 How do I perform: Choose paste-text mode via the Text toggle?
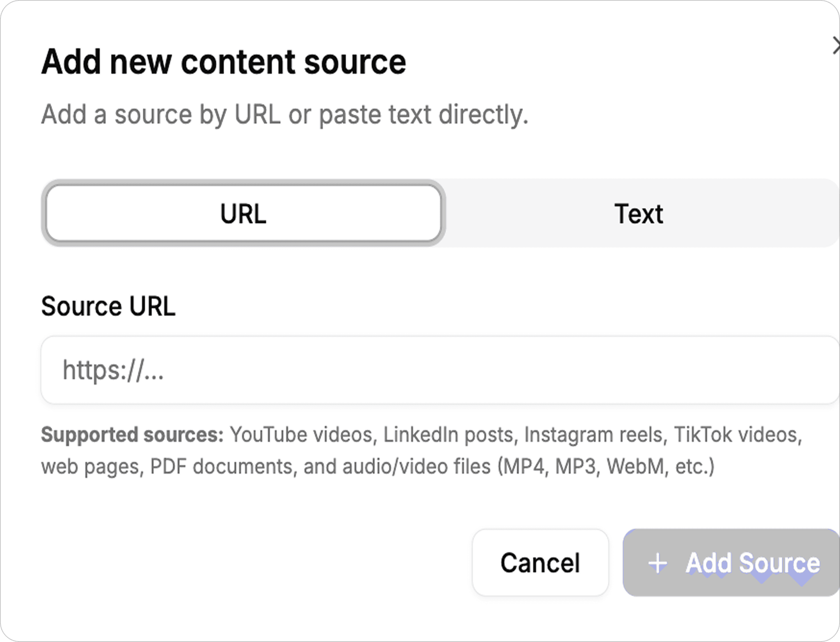(639, 213)
